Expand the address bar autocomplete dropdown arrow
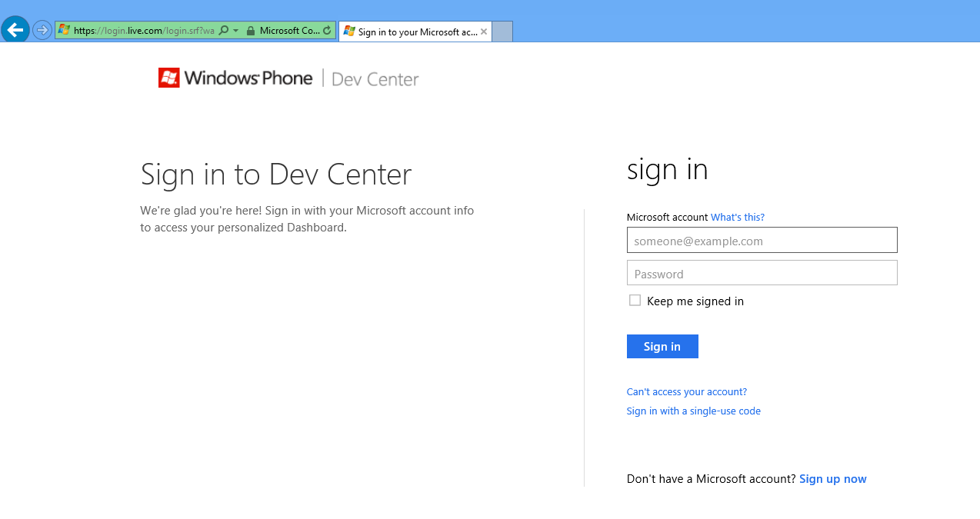 point(235,31)
